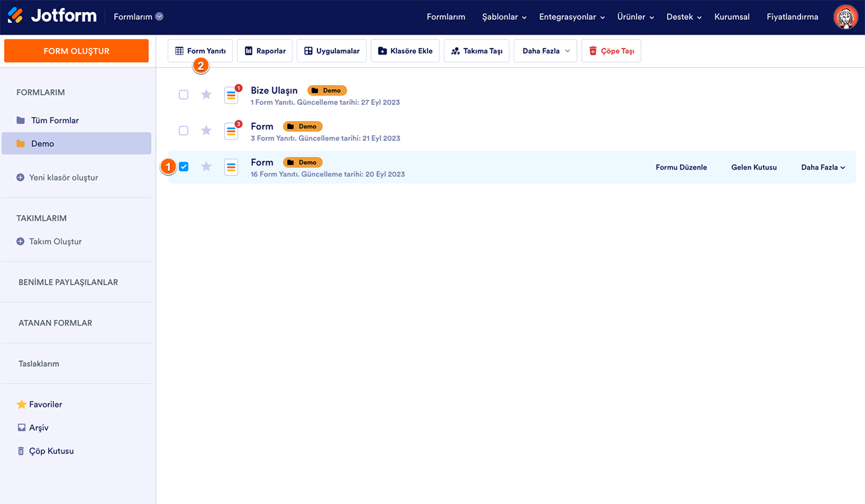Uncheck the Form with 16 Form Yanıtı
Viewport: 865px width, 504px height.
[184, 166]
